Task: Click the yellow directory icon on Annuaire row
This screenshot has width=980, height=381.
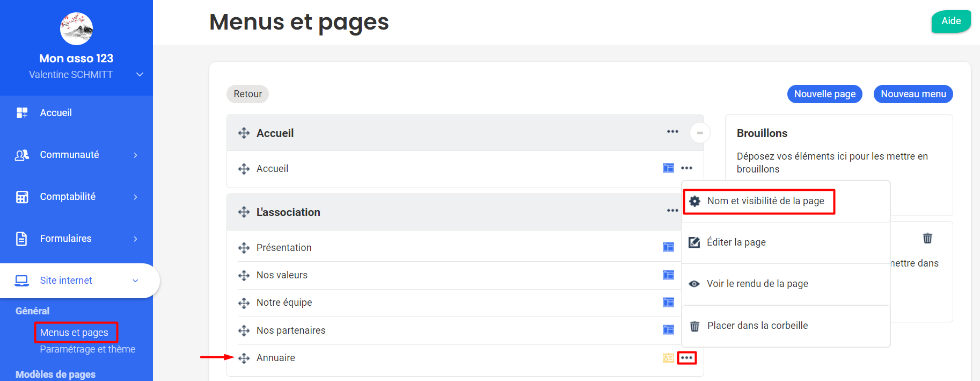Action: click(x=668, y=358)
